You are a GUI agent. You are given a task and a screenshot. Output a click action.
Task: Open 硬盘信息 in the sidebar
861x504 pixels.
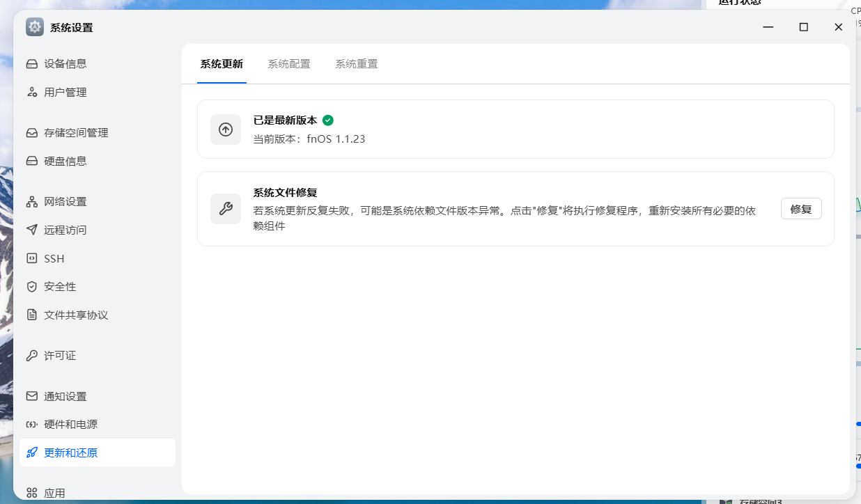coord(65,162)
